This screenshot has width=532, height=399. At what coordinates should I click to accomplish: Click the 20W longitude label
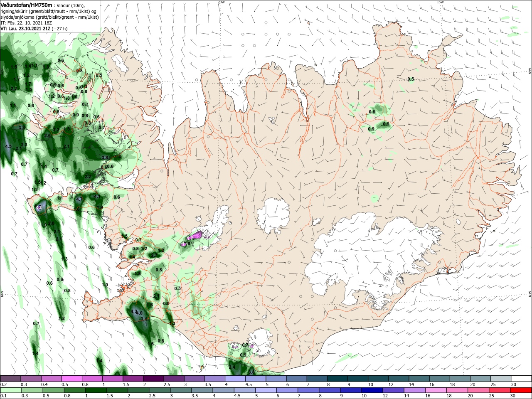pyautogui.click(x=221, y=2)
